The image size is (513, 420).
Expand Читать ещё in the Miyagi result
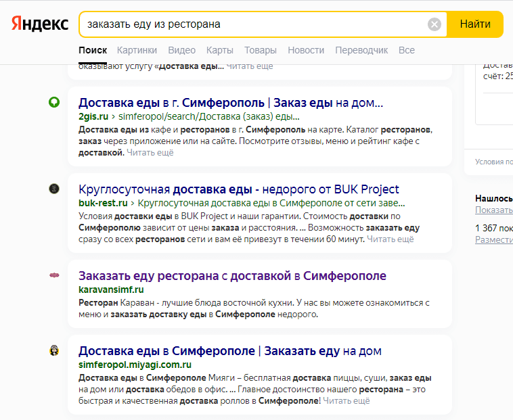click(x=347, y=401)
